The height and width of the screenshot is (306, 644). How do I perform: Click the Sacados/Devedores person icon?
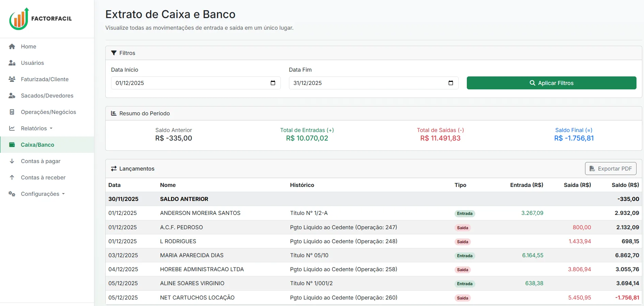coord(12,96)
